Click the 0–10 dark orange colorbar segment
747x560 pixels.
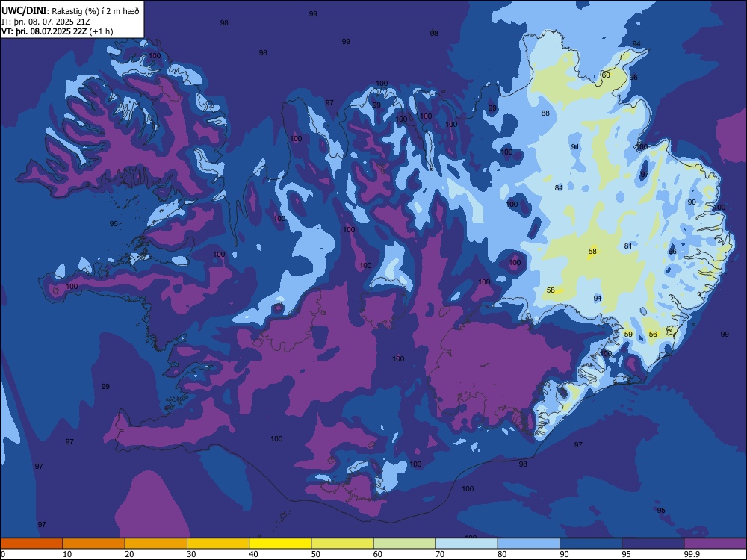click(x=32, y=544)
